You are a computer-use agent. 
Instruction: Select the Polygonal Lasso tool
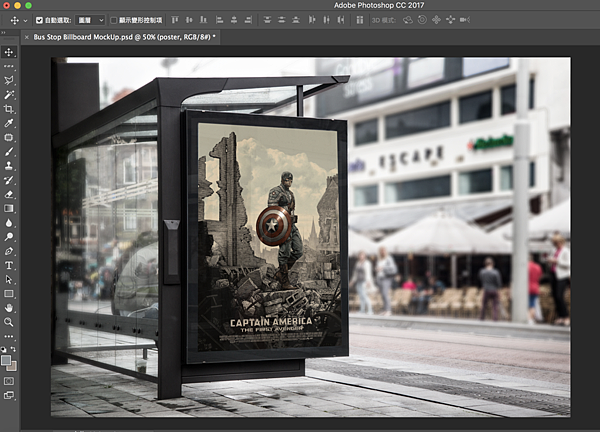tap(9, 80)
